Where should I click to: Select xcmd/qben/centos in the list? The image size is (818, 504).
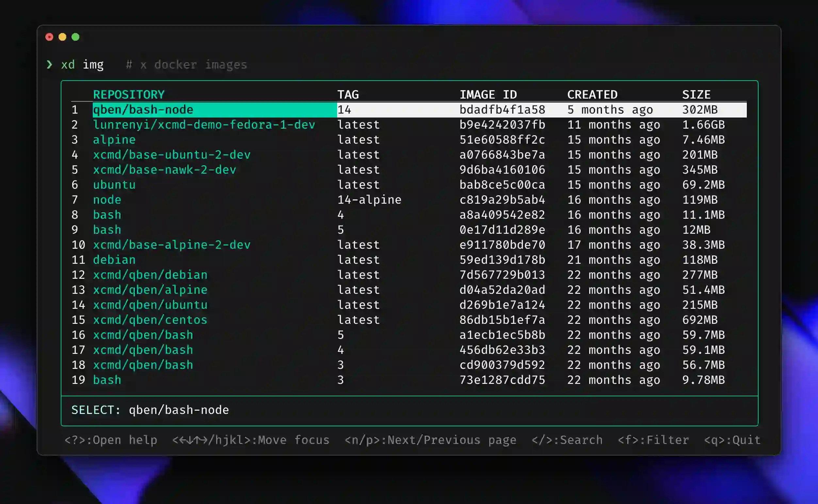click(x=150, y=320)
